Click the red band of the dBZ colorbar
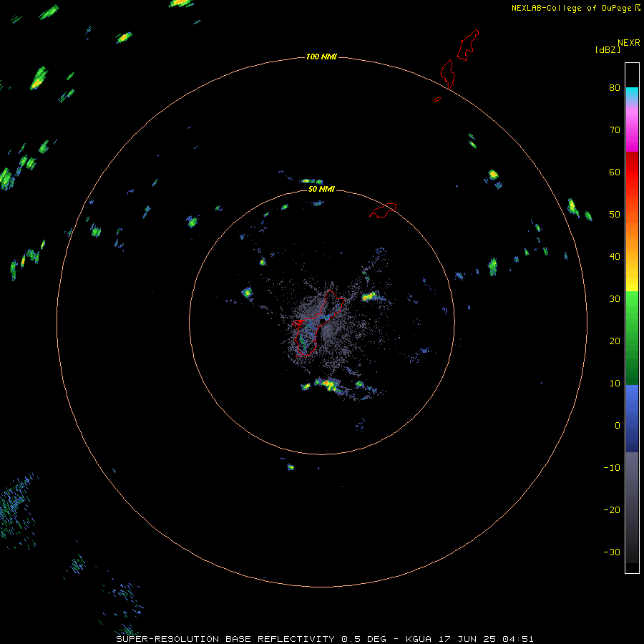Screen dimensions: 644x644 click(x=632, y=172)
